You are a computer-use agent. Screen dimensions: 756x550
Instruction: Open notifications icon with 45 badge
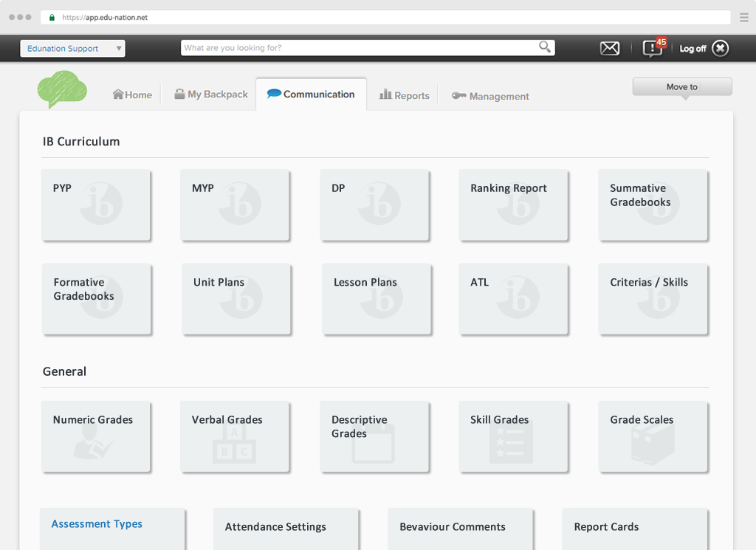654,48
